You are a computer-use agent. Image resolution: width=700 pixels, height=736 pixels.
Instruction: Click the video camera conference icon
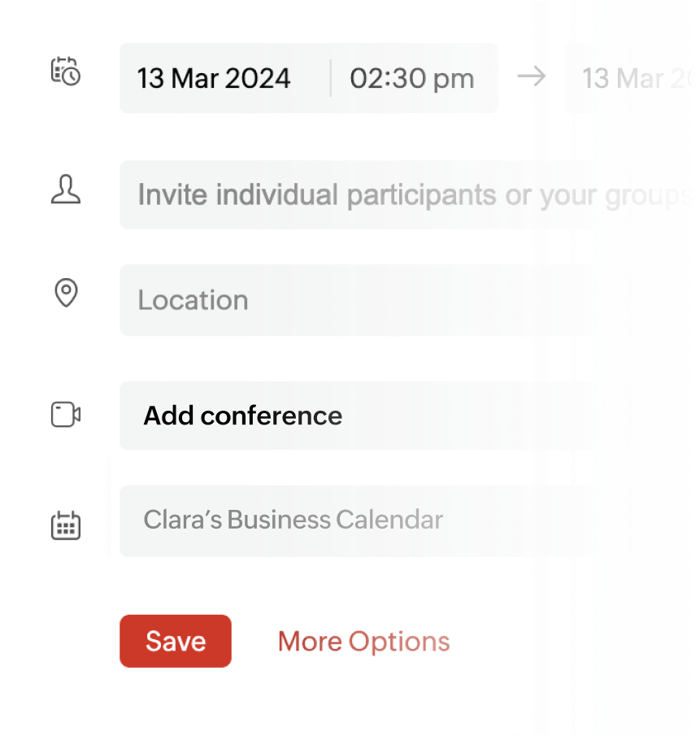point(66,415)
